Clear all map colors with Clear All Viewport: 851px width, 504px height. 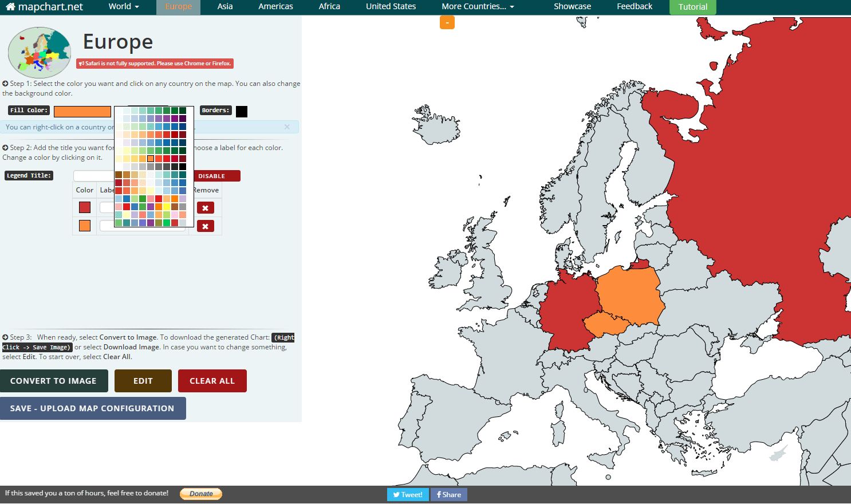coord(212,380)
